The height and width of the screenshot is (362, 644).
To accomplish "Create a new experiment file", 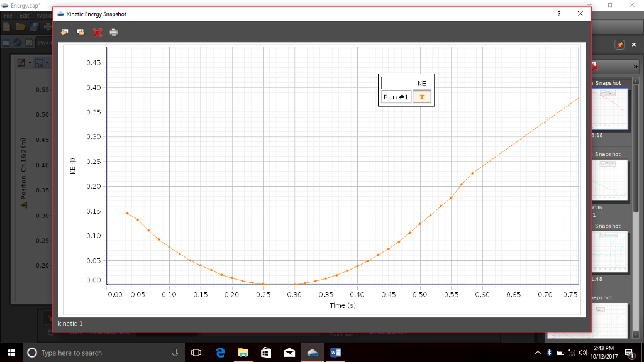I will coord(6,26).
